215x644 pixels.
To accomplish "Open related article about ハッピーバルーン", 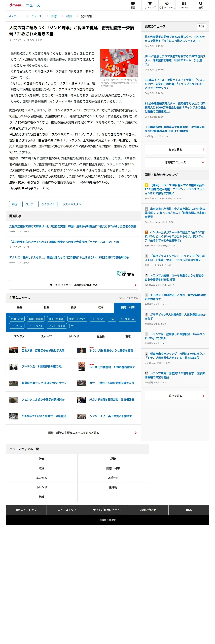I will (64, 242).
